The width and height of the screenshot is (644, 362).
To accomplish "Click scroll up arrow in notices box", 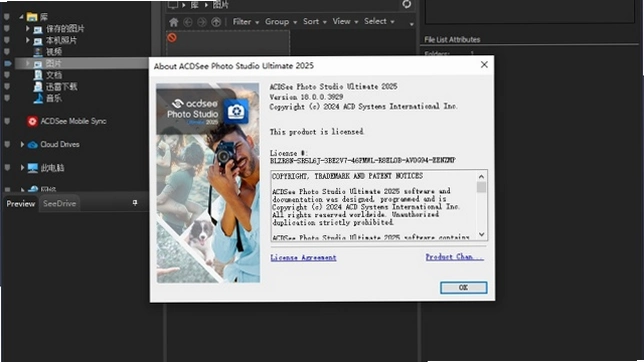I will tap(481, 177).
